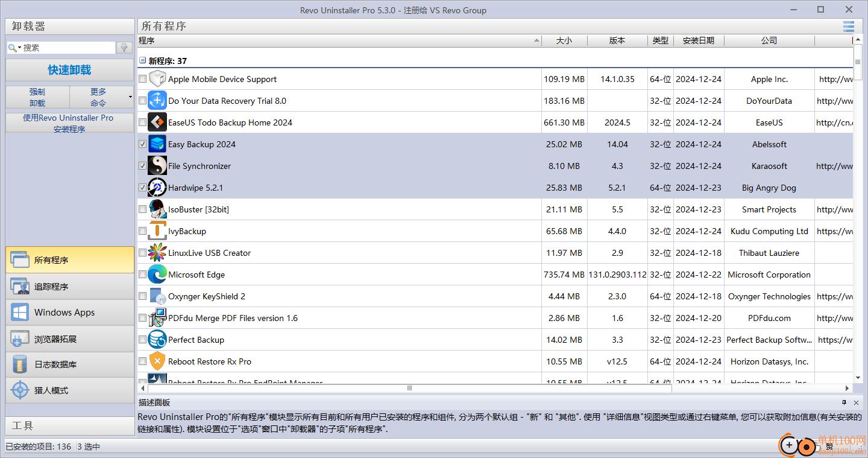
Task: Switch to 所有程序 in sidebar
Action: click(x=70, y=260)
